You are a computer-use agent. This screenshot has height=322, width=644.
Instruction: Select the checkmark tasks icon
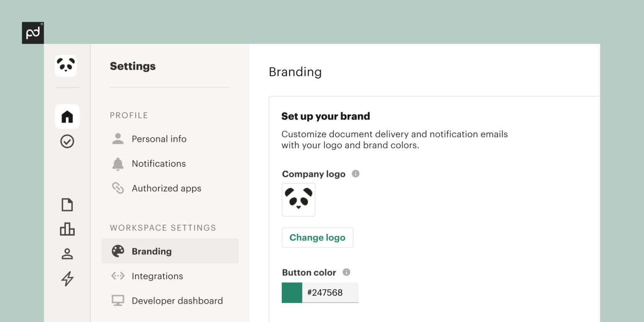(67, 141)
